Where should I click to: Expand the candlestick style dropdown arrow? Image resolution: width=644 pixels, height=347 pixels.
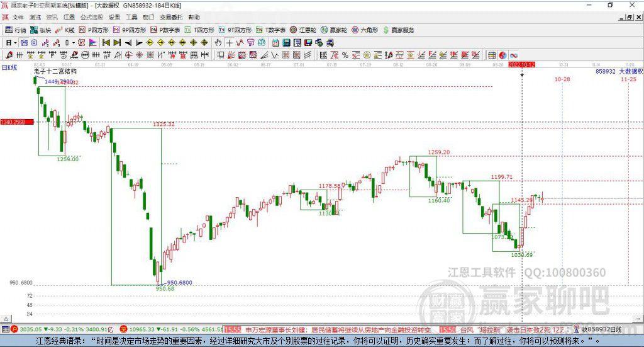click(x=74, y=43)
